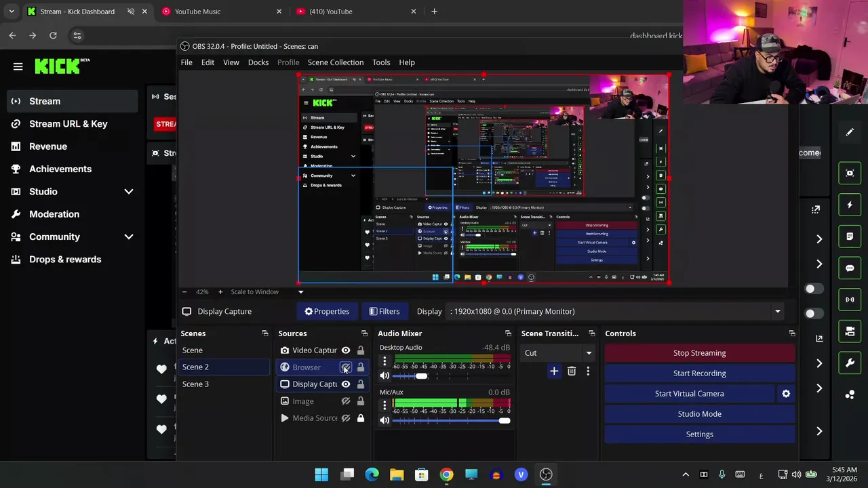Open the Edit menu in OBS
This screenshot has width=868, height=488.
coord(208,62)
